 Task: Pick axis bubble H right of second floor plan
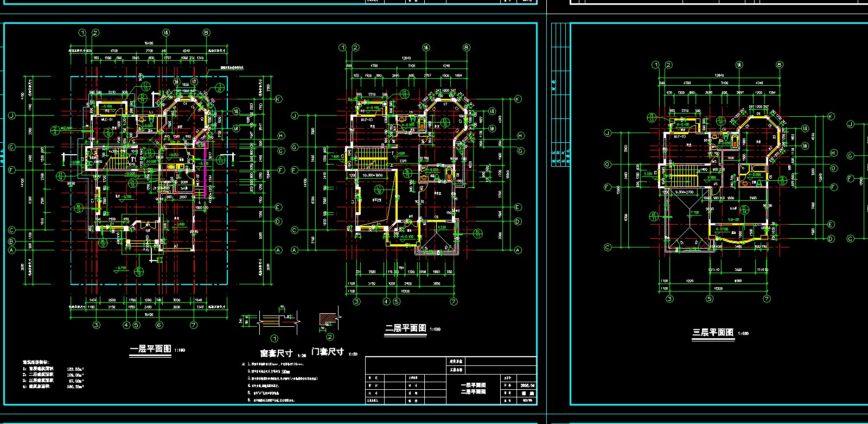[x=520, y=136]
